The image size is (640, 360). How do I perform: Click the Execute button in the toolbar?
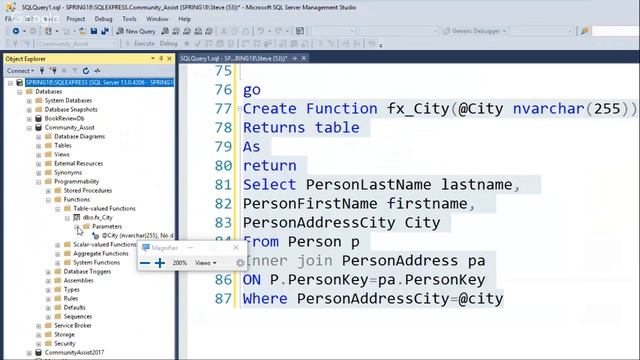coord(140,43)
